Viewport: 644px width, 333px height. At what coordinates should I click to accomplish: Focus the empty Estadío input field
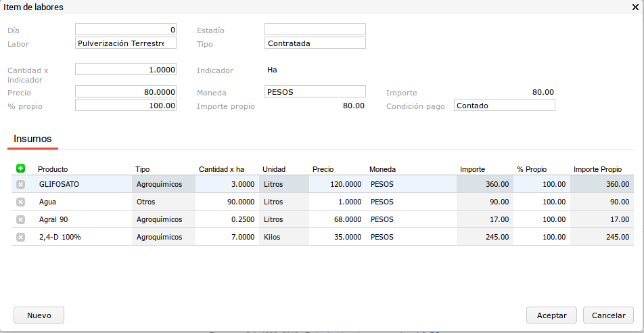pos(315,30)
